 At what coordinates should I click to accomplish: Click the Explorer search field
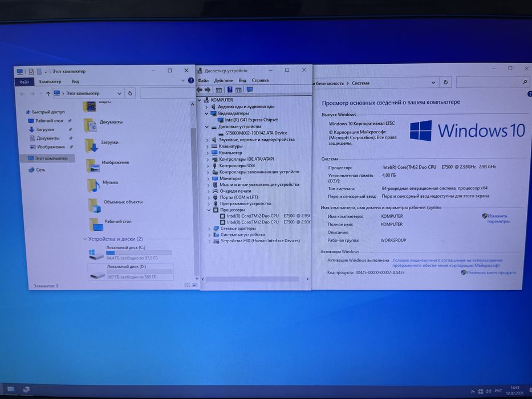click(x=167, y=93)
